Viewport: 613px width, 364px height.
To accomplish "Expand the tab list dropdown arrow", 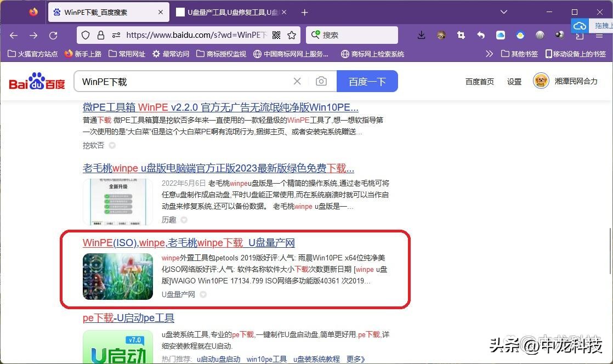I will tap(503, 12).
